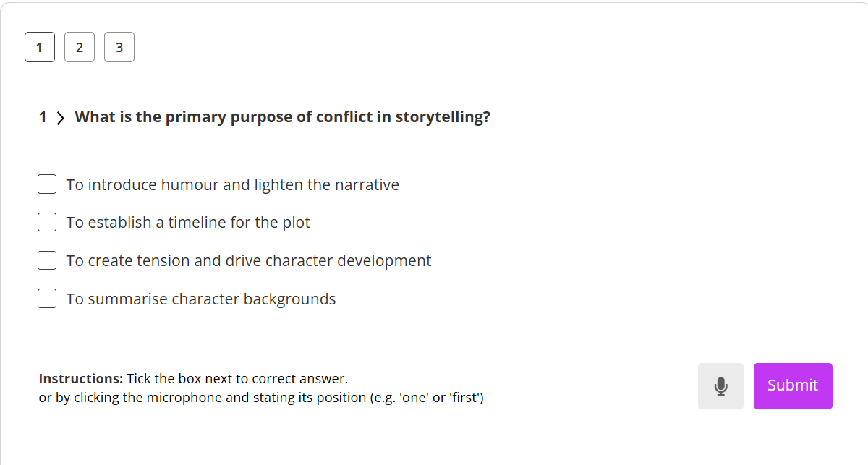Image resolution: width=868 pixels, height=465 pixels.
Task: Click the 'or by clicking the microphone' instruction line
Action: pos(261,397)
